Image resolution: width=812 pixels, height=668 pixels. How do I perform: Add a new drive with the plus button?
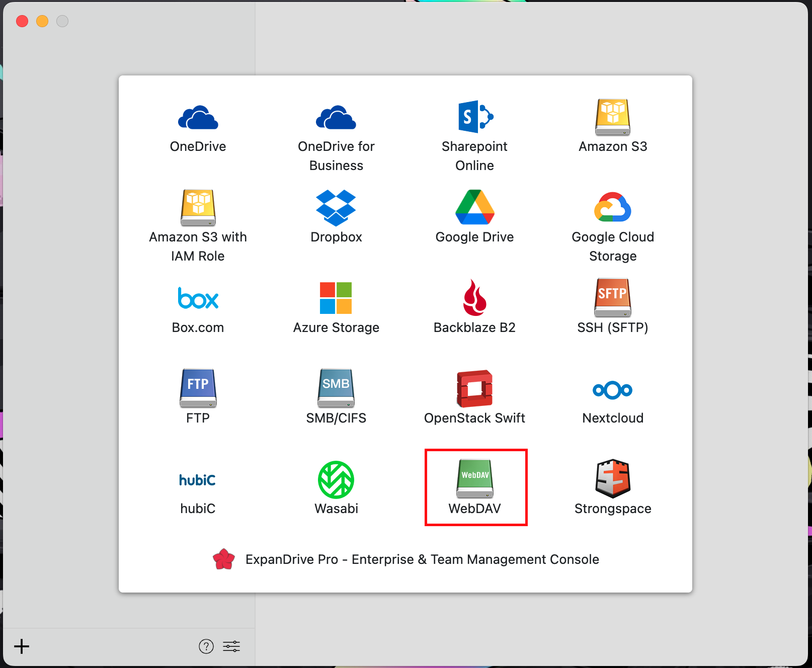point(22,646)
